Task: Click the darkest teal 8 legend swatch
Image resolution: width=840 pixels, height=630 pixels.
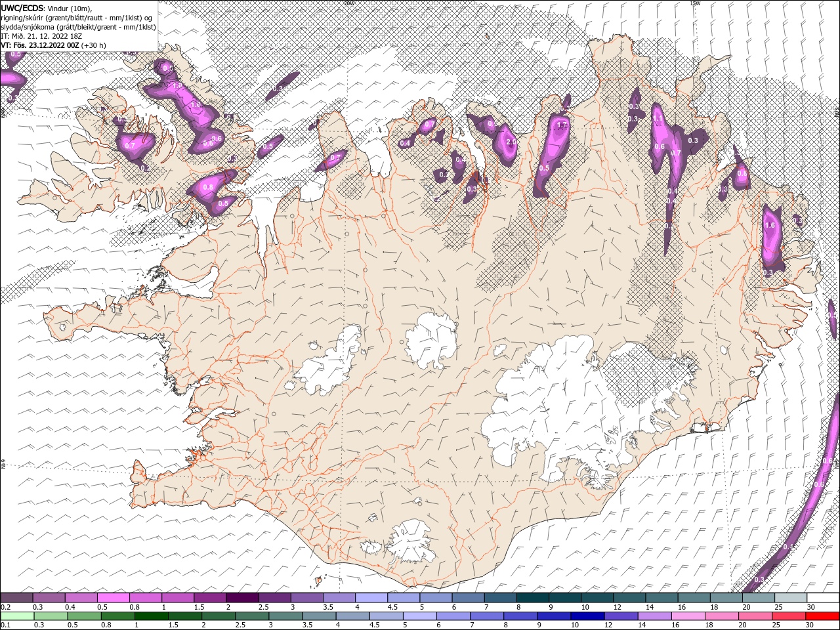Action: pos(532,598)
